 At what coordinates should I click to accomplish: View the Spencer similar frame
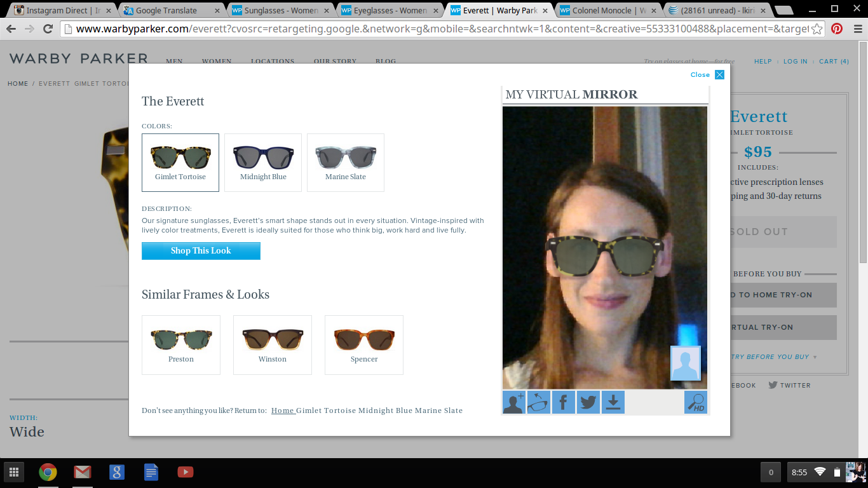tap(364, 345)
